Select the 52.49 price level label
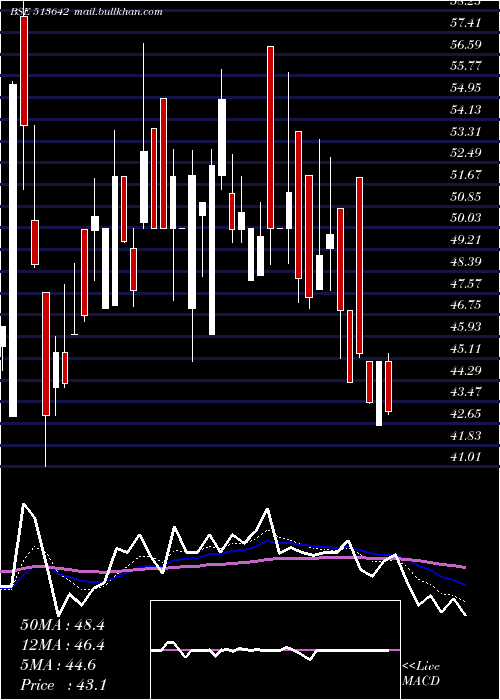Screen dimensions: 500x700 (466, 152)
